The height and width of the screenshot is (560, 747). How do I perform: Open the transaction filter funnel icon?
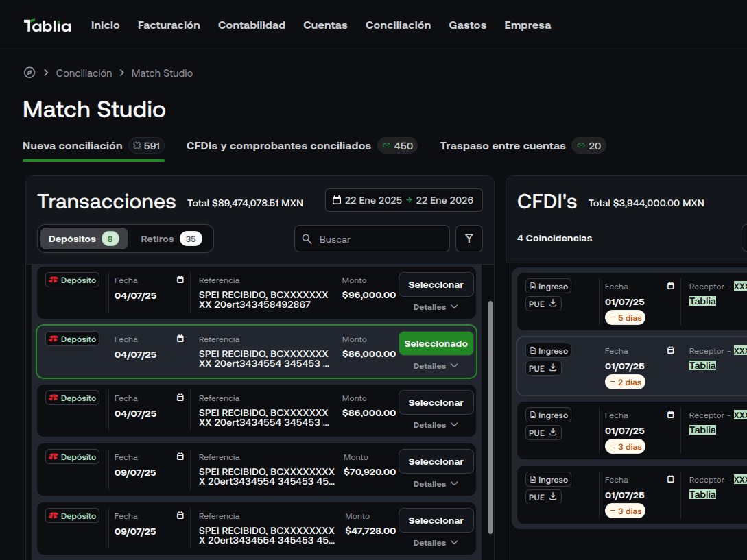pos(469,239)
